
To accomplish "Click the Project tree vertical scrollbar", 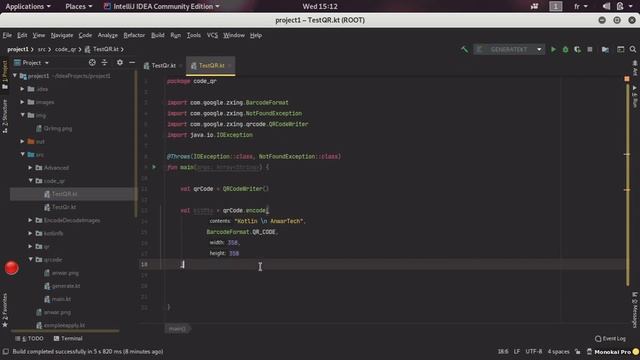I will tap(136, 145).
